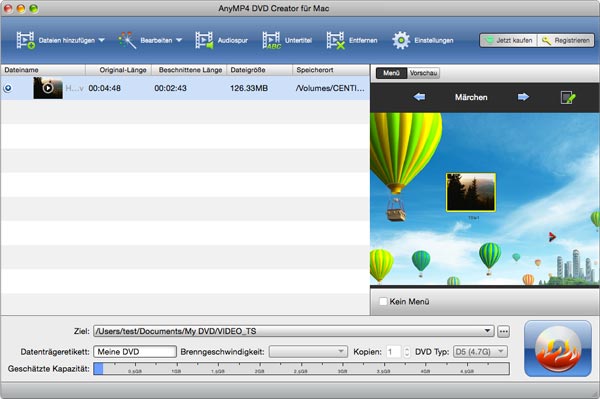Click the Märchen template title
Screen dimensions: 600x399
(471, 97)
